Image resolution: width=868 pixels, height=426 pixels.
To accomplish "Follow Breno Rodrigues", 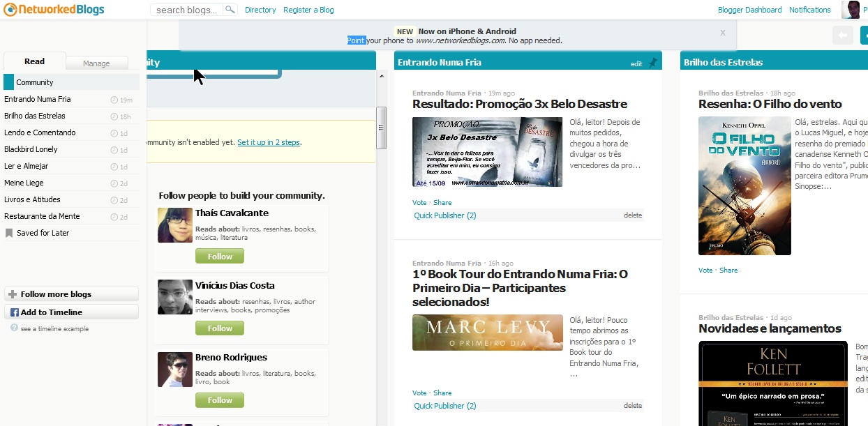I will [x=220, y=400].
